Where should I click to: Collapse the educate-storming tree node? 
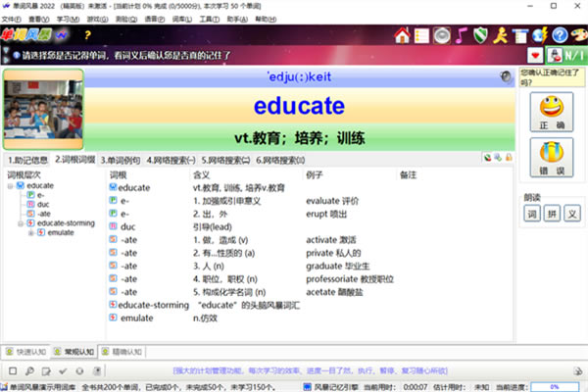(19, 223)
